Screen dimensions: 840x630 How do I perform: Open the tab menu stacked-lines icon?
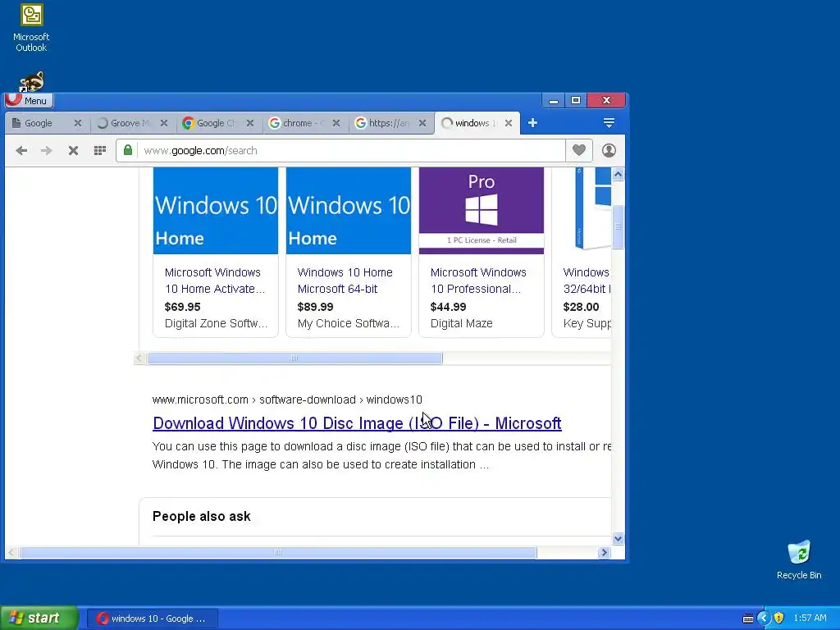(x=609, y=123)
